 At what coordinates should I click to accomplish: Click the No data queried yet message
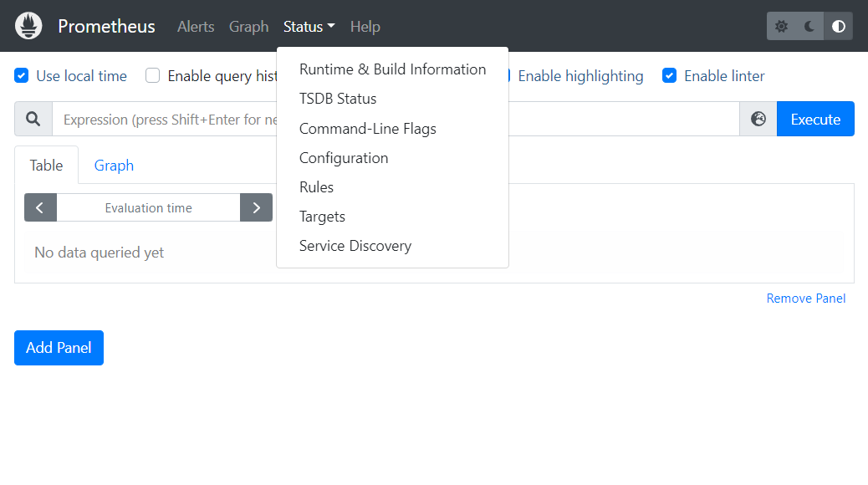(x=99, y=253)
